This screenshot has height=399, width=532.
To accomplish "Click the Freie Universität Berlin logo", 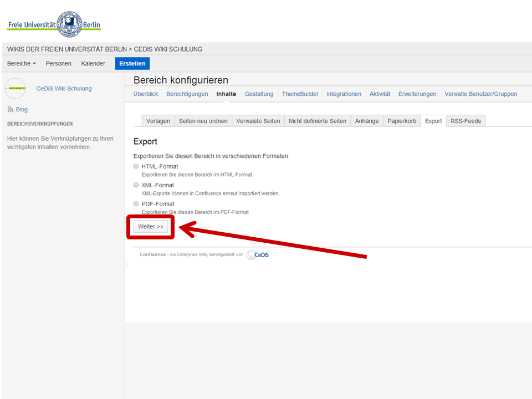I will click(x=54, y=24).
